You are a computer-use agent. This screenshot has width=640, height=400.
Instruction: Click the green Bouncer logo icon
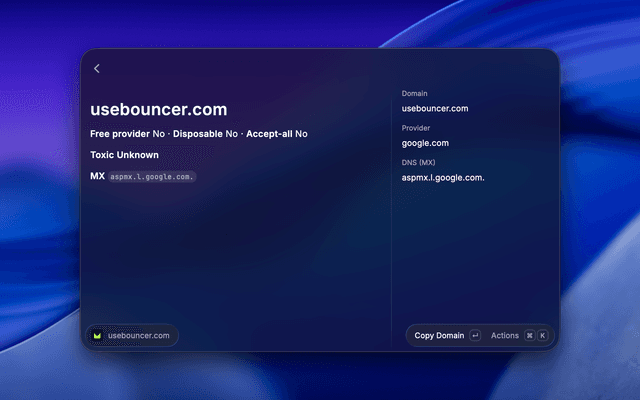point(97,336)
